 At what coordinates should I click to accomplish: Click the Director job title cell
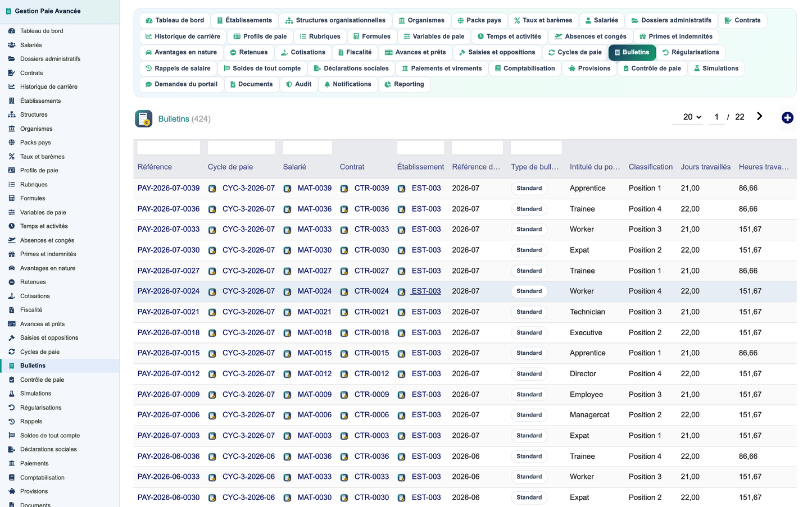[x=583, y=373]
